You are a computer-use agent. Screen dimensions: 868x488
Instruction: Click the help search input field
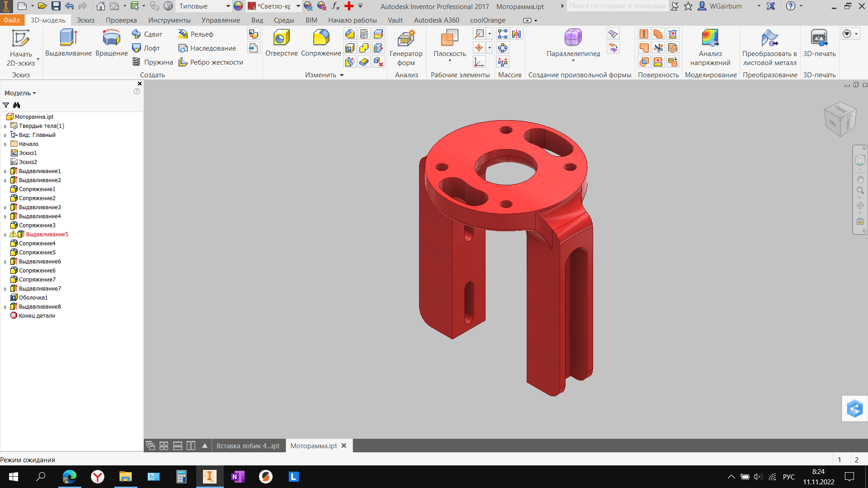(617, 6)
